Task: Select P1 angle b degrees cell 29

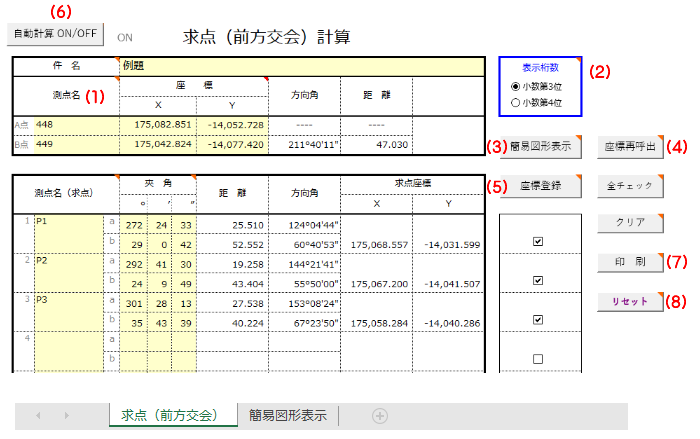Action: point(133,245)
